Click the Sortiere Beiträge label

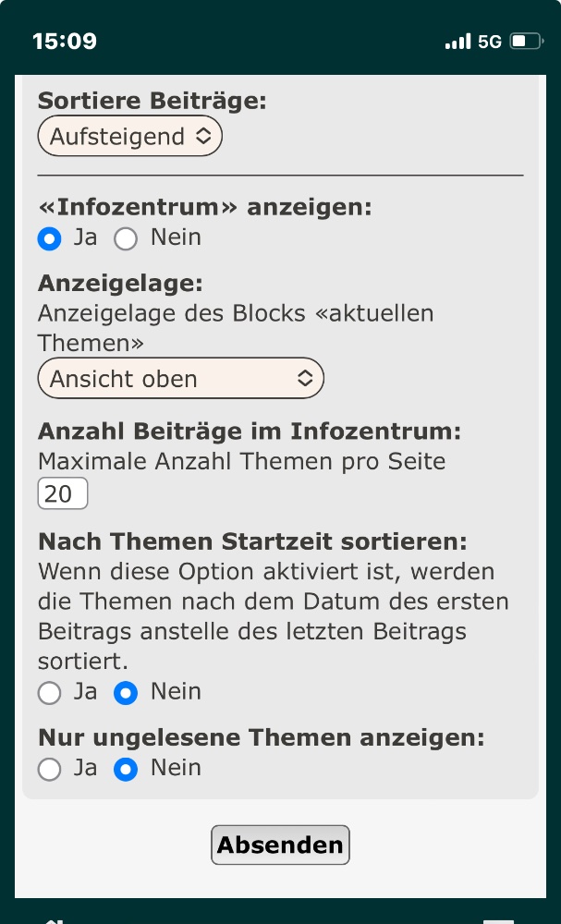pyautogui.click(x=152, y=101)
